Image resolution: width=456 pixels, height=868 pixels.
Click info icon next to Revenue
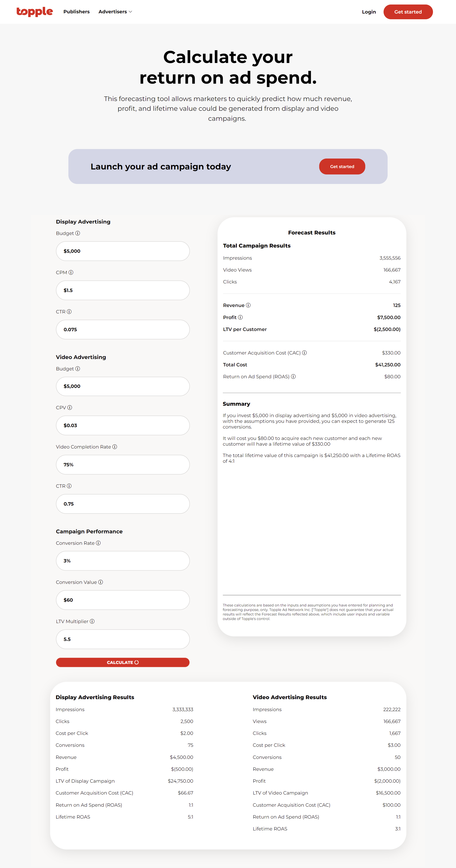pos(248,305)
